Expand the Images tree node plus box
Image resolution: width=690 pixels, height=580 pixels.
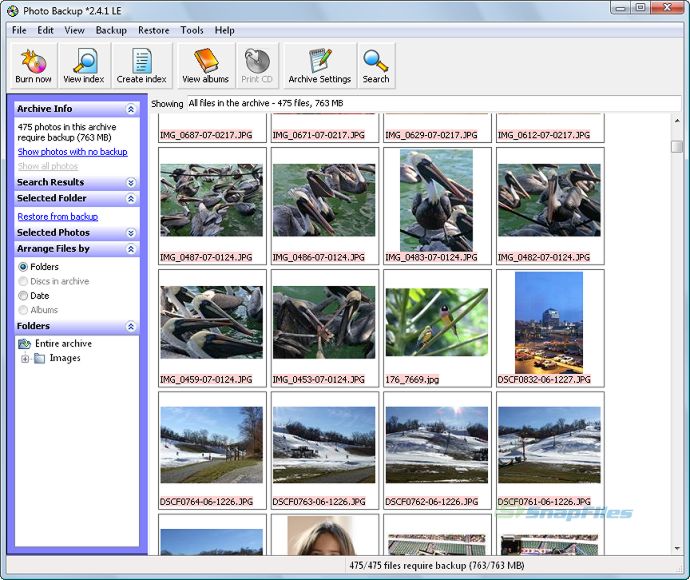[x=25, y=359]
